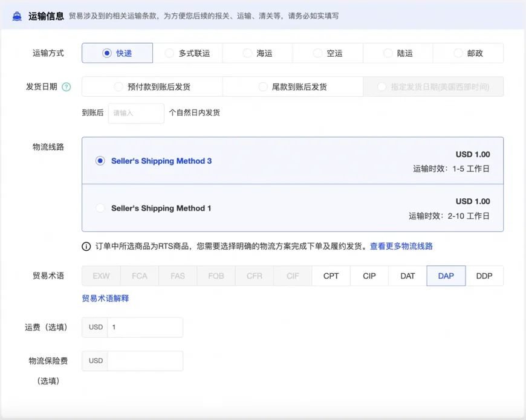Select Seller's Shipping Method 3
The width and height of the screenshot is (526, 420).
[x=100, y=161]
